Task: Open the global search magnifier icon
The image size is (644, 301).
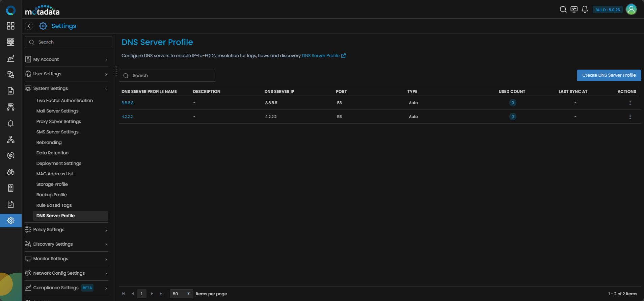Action: [563, 9]
